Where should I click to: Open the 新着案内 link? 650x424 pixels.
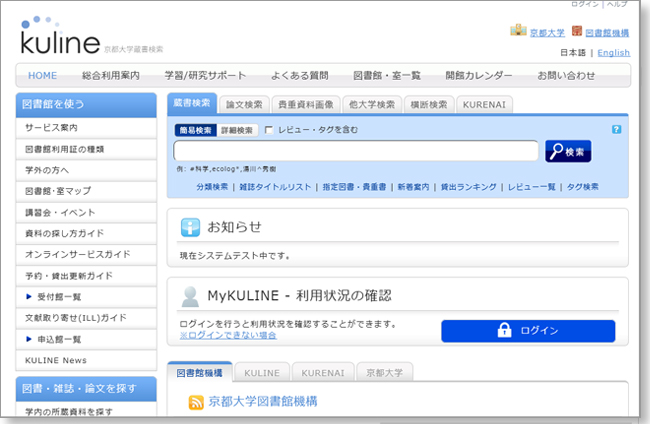pyautogui.click(x=413, y=187)
